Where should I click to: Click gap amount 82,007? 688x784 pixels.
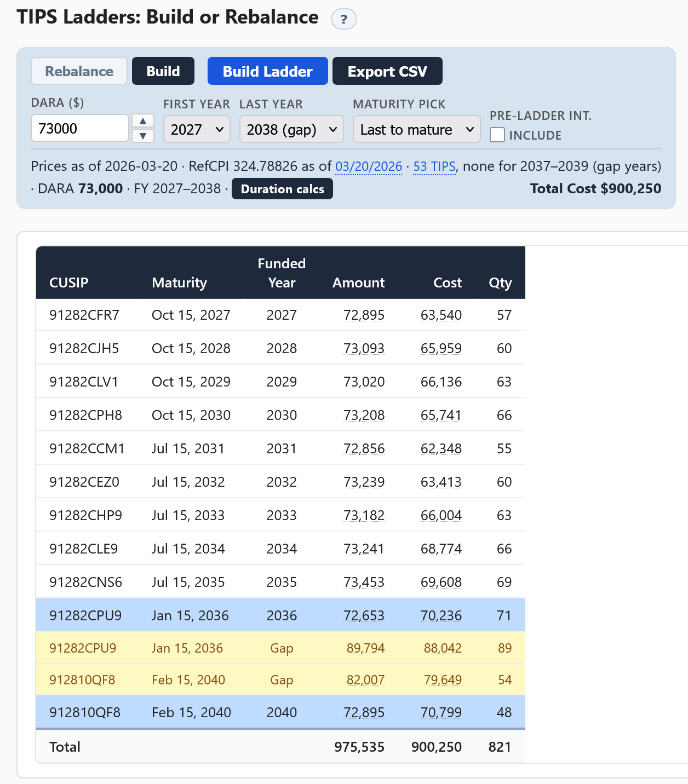[366, 680]
